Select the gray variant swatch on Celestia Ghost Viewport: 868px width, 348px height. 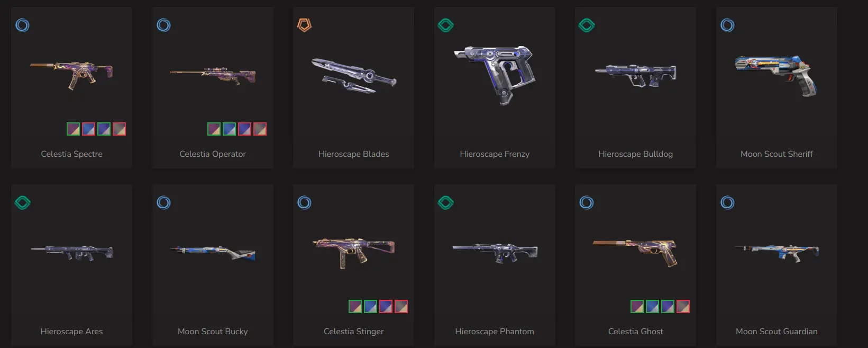tap(683, 307)
